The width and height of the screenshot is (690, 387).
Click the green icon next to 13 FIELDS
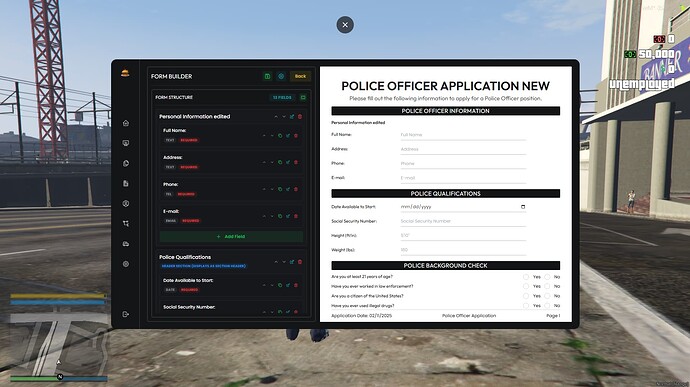coord(303,97)
